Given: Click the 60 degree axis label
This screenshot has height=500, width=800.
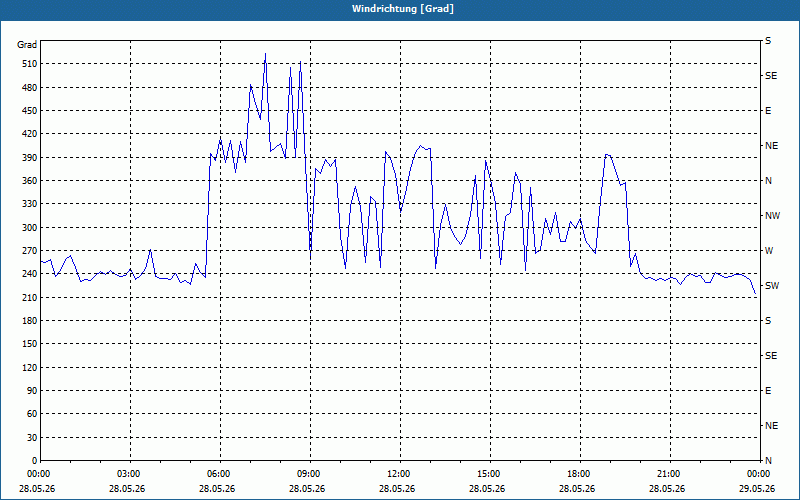Looking at the screenshot, I should 31,414.
